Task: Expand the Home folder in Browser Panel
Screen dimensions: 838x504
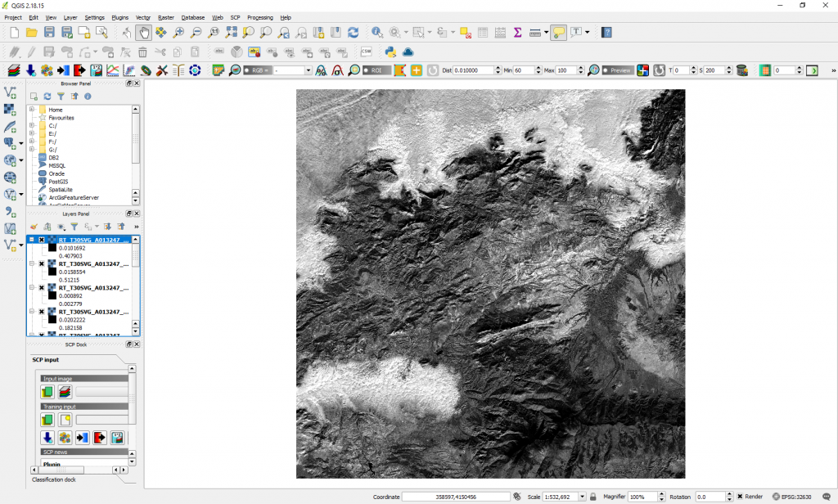Action: click(32, 110)
